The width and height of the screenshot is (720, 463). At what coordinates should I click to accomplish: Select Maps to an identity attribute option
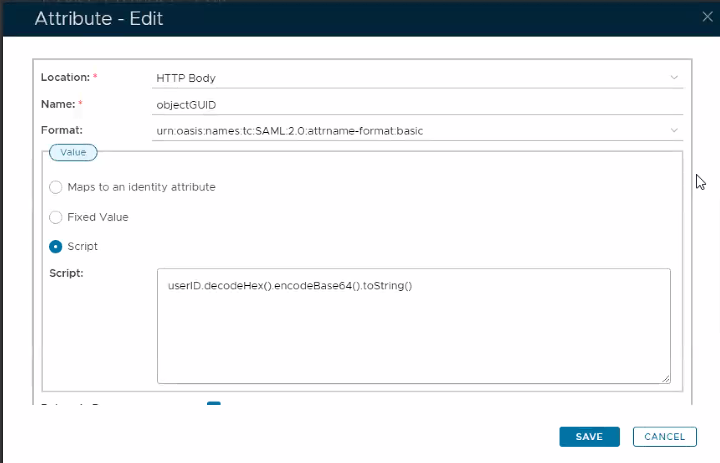(x=56, y=187)
